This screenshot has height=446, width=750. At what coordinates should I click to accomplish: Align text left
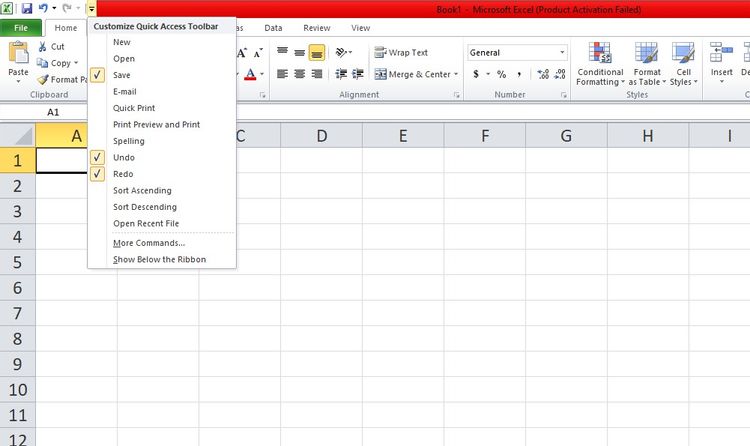click(282, 74)
